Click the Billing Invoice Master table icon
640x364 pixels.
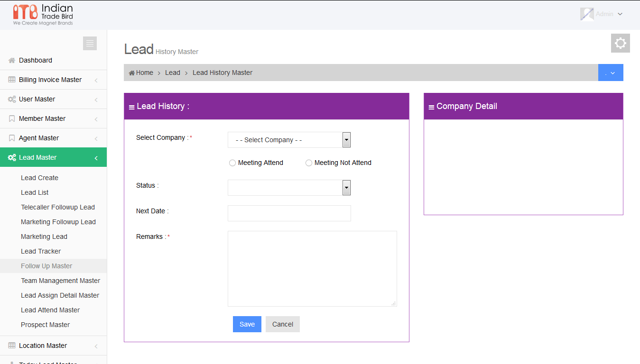(12, 80)
